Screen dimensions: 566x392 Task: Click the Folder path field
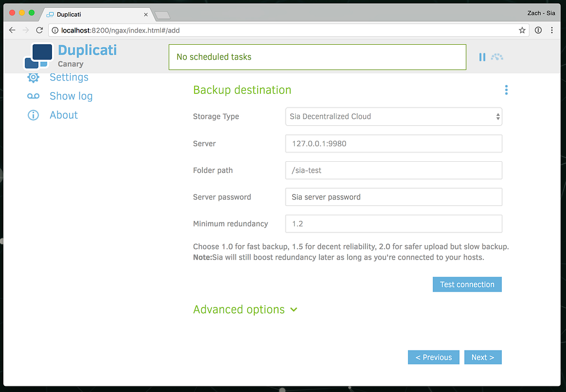394,170
